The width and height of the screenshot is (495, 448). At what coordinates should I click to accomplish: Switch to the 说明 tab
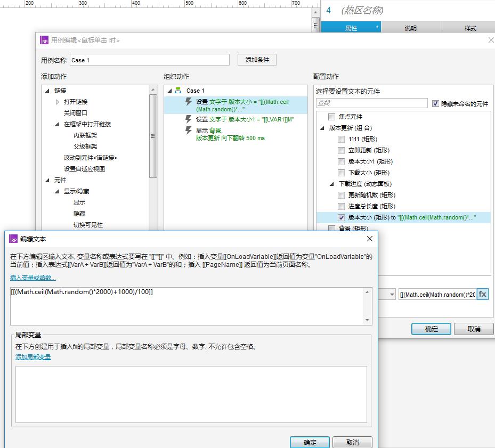[411, 28]
